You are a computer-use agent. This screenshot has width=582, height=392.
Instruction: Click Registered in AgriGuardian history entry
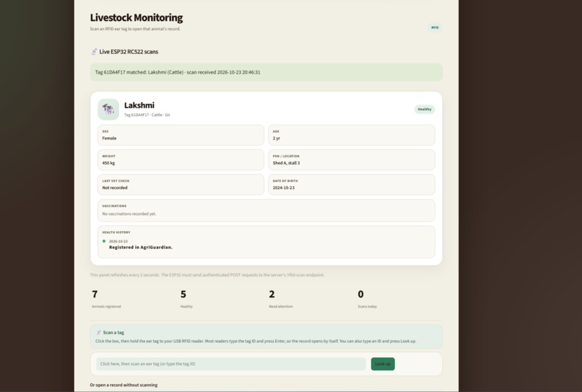tap(141, 247)
